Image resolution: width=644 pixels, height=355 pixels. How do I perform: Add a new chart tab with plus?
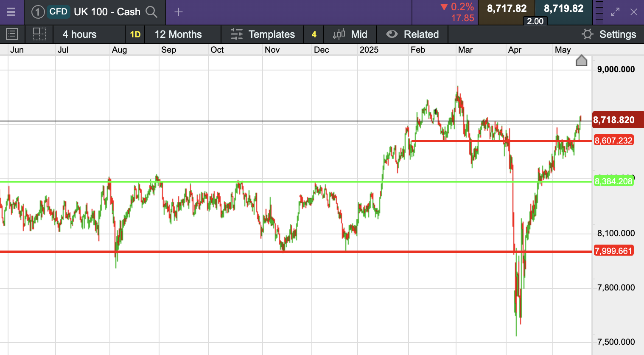pos(179,12)
